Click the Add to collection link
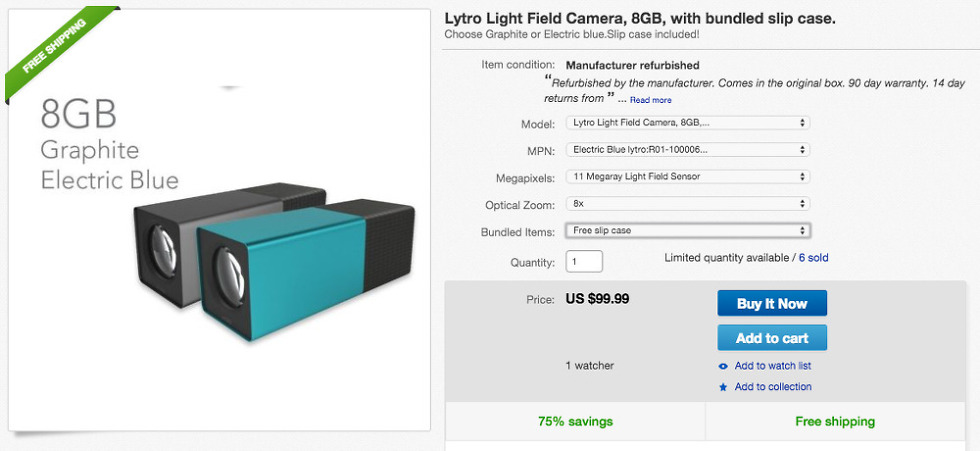Screen dimensions: 980x451 [x=773, y=387]
